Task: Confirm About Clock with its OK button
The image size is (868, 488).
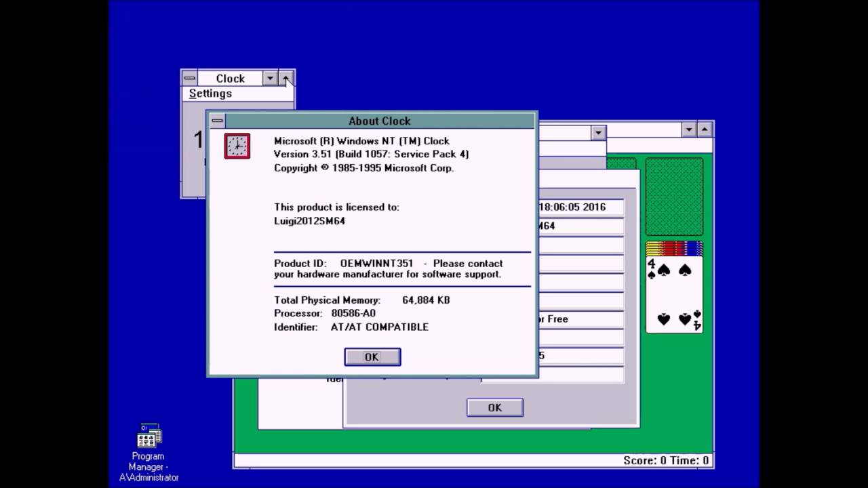Action: click(372, 357)
